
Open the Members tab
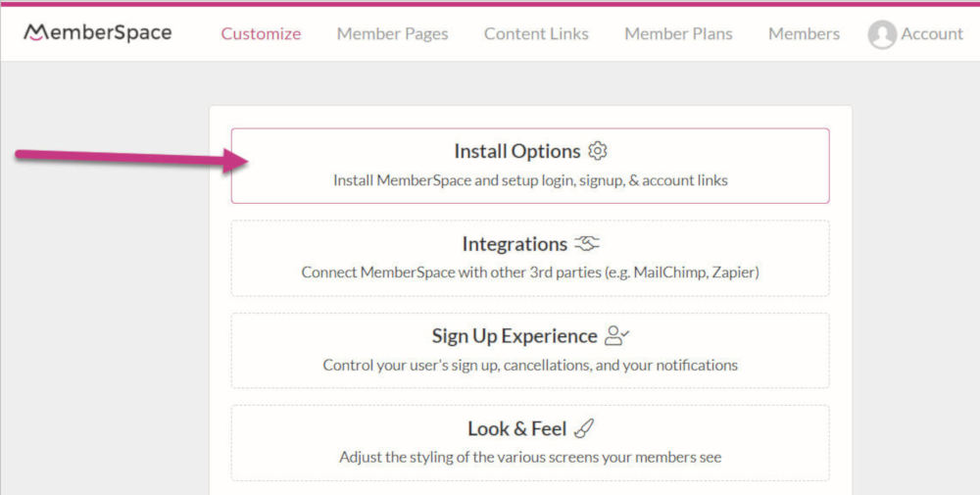(804, 33)
